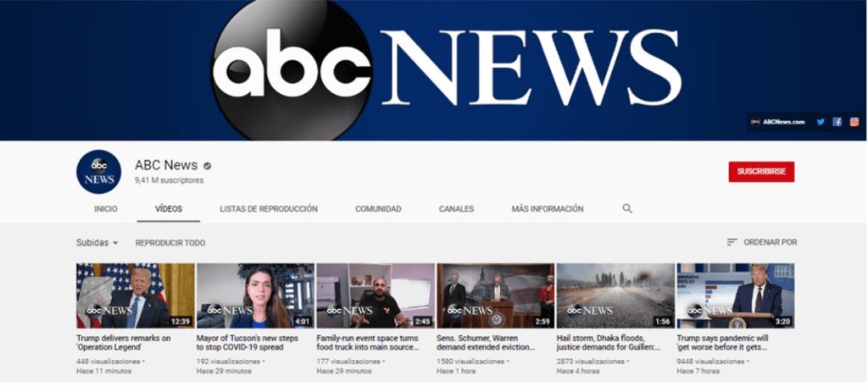The height and width of the screenshot is (387, 868).
Task: Click title 'Trump delivers remarks on Operation Legend'
Action: [124, 343]
